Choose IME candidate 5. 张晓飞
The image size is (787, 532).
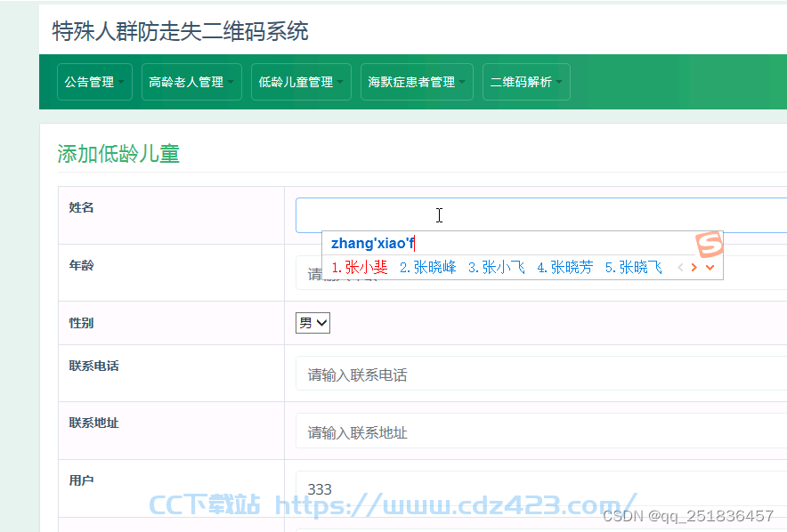coord(633,267)
